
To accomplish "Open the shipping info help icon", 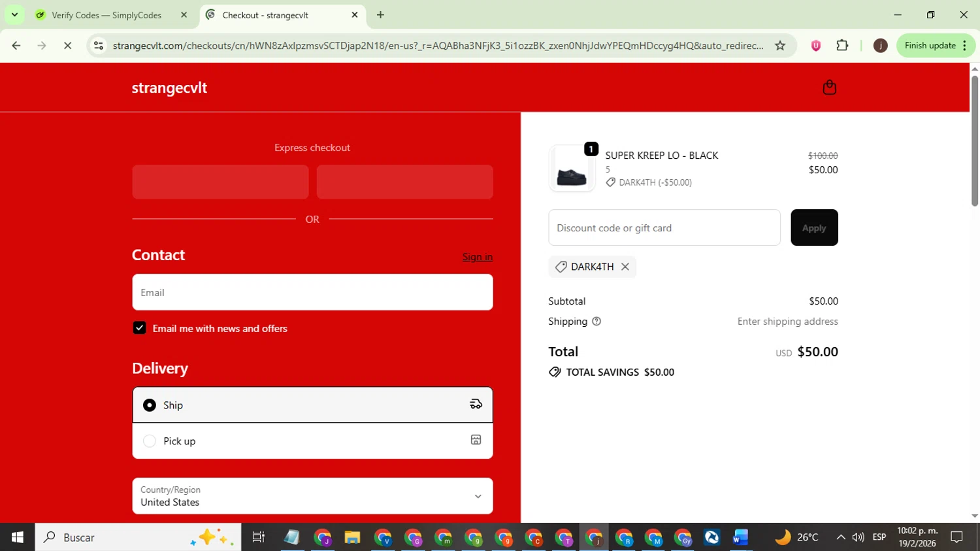I will pyautogui.click(x=596, y=322).
